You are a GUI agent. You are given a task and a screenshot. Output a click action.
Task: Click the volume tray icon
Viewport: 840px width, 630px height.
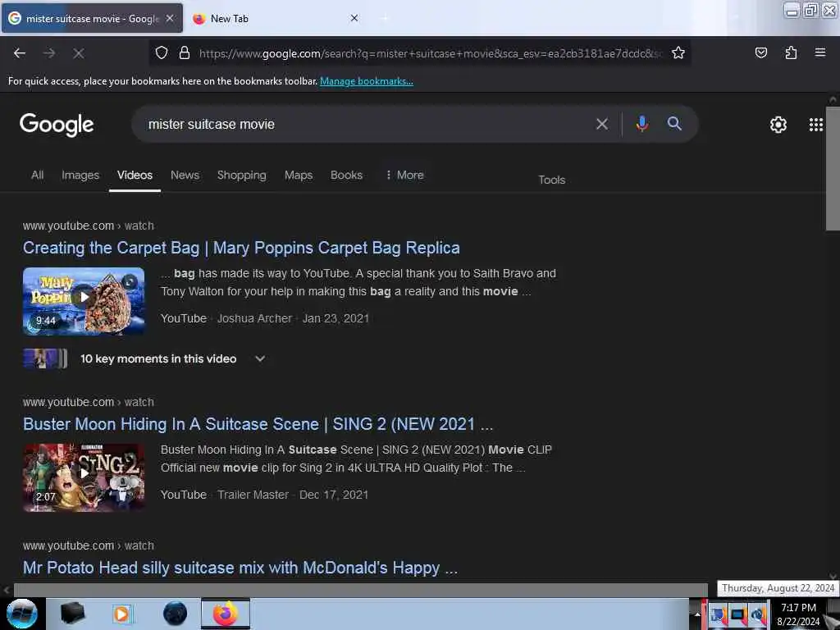(x=758, y=614)
